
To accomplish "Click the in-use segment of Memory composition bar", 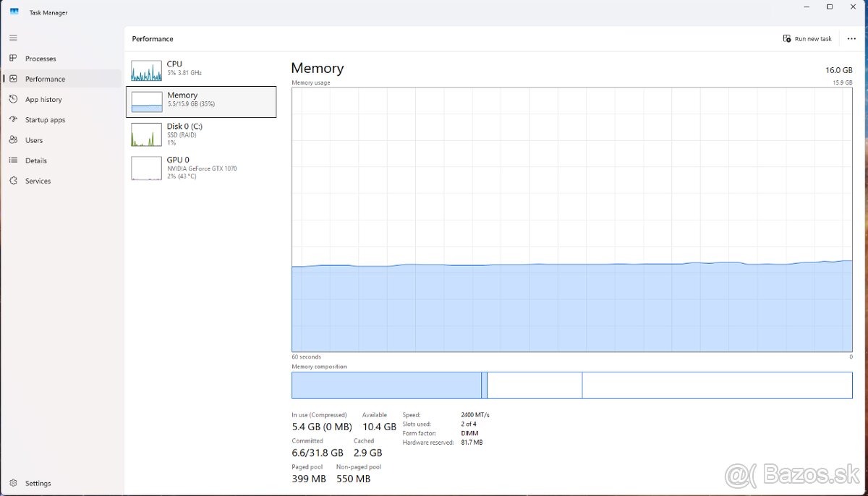I will coord(386,385).
